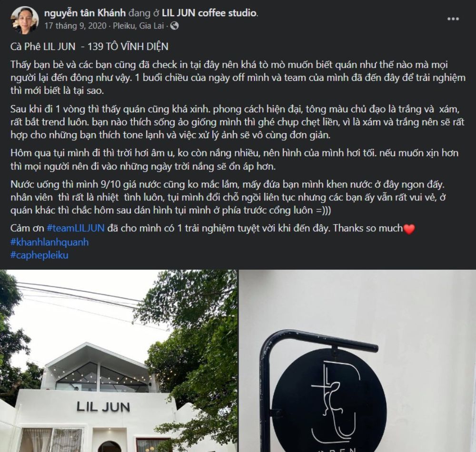Click the paragraph starting with Sau khi đi

(238, 122)
